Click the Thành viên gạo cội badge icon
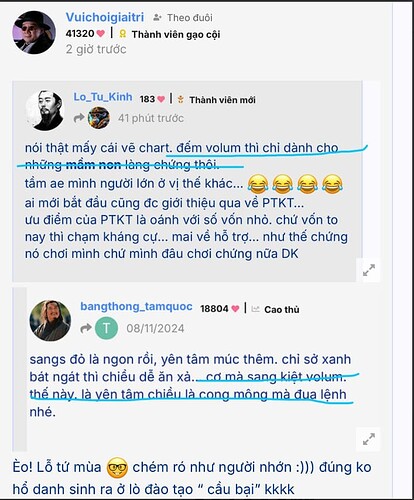The height and width of the screenshot is (500, 414). pos(123,34)
